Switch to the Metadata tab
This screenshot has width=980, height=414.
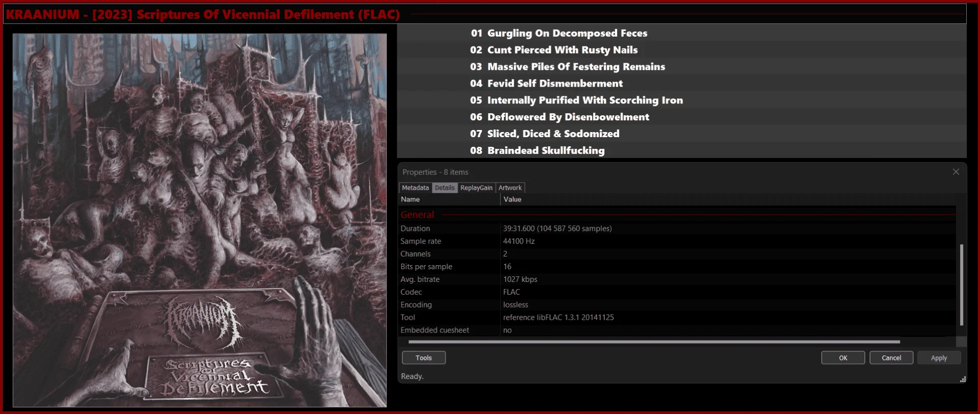coord(415,188)
